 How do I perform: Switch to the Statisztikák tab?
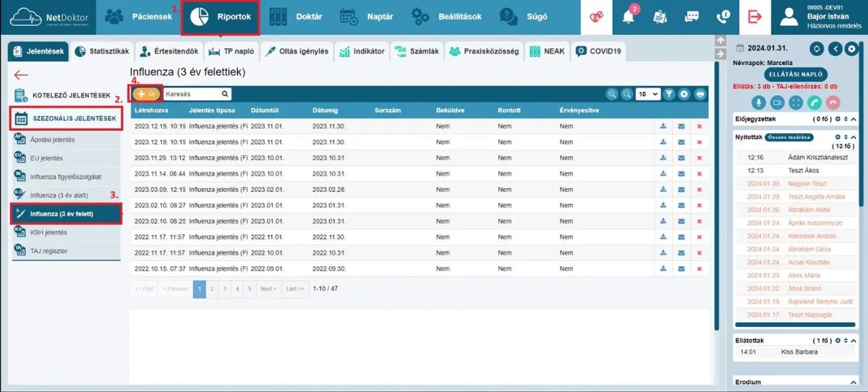(x=102, y=51)
